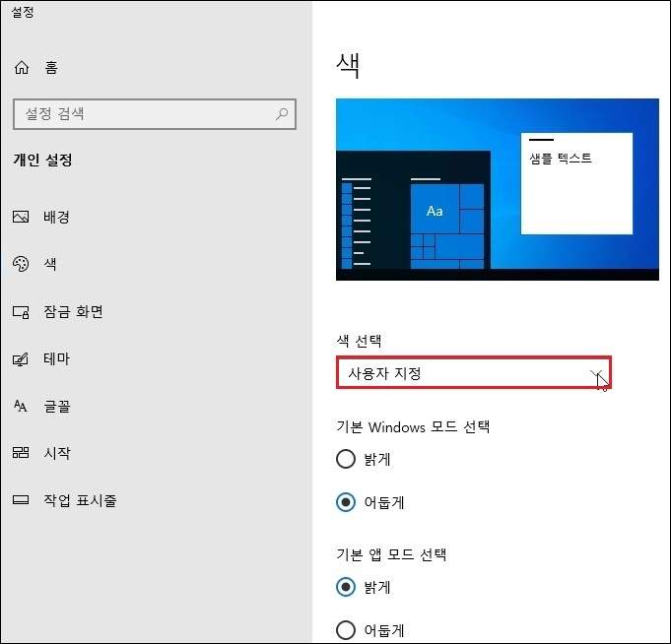Click the 배경 picture icon
The image size is (671, 644).
coord(21,217)
